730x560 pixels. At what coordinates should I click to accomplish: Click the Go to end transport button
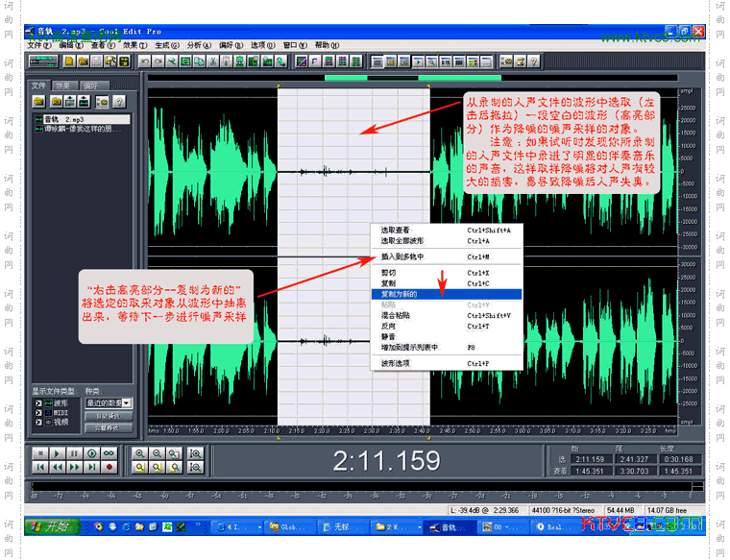point(91,467)
